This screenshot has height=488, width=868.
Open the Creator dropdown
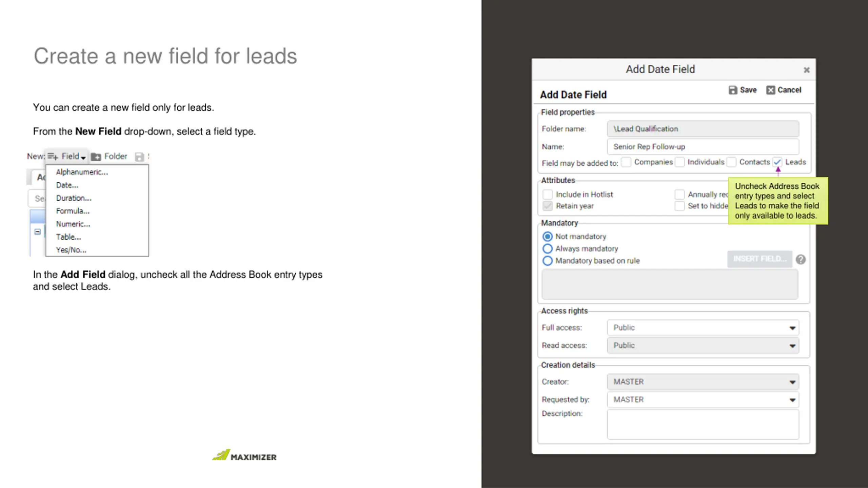pyautogui.click(x=703, y=382)
